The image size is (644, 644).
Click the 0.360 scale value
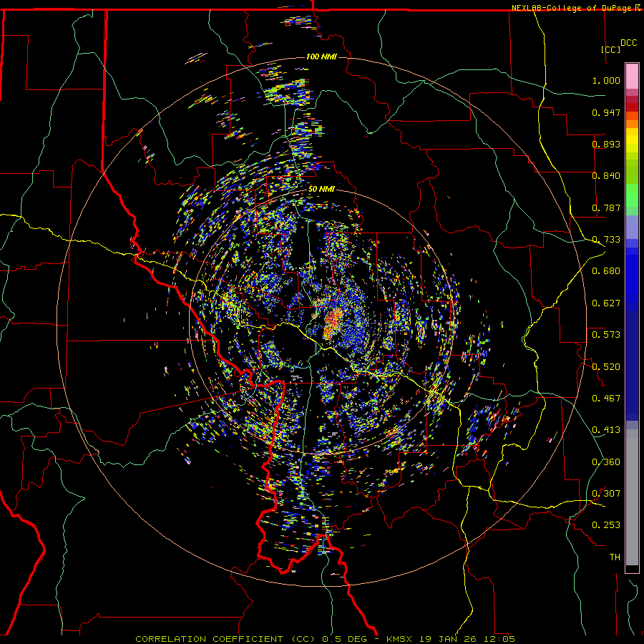click(606, 462)
